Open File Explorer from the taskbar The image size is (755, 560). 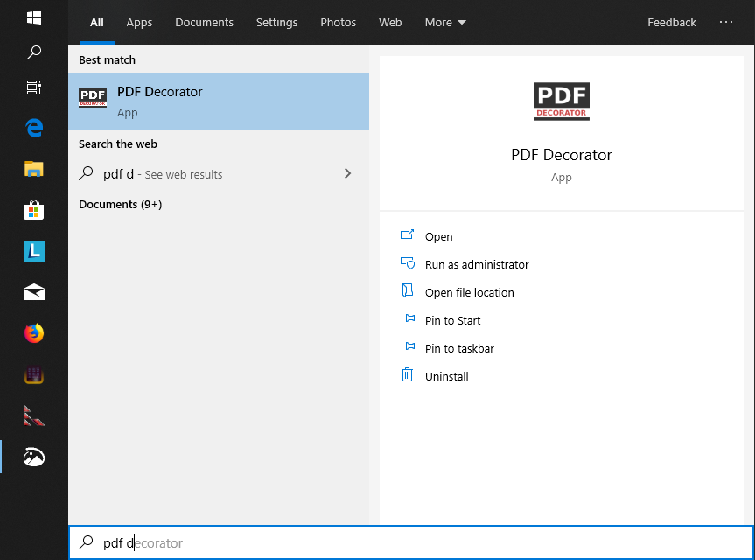click(33, 168)
